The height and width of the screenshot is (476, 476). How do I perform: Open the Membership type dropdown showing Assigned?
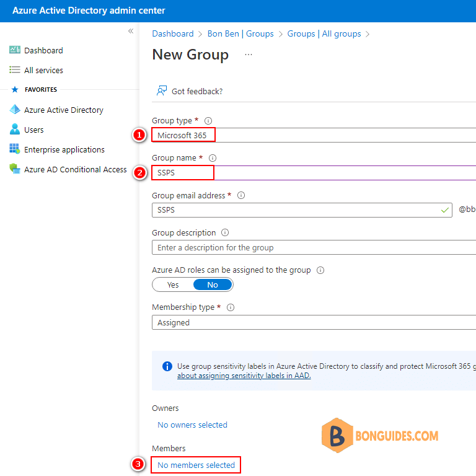[314, 322]
